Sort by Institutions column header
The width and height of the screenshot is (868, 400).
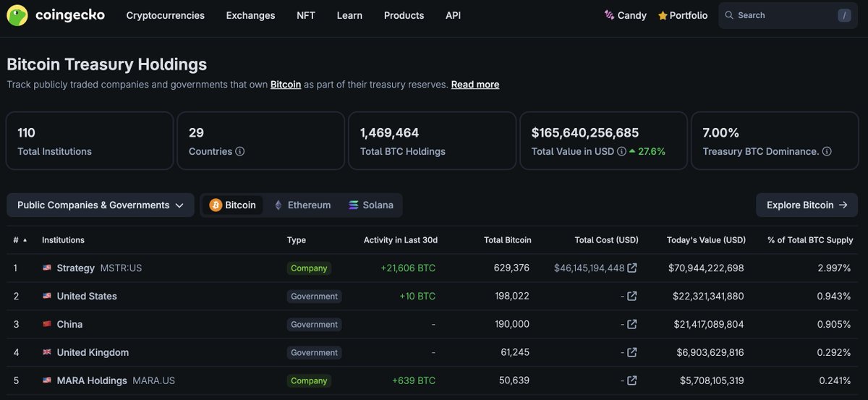[x=63, y=240]
